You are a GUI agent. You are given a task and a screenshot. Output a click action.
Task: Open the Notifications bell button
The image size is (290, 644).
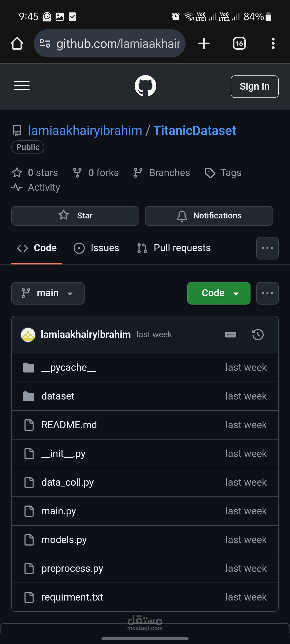coord(209,216)
